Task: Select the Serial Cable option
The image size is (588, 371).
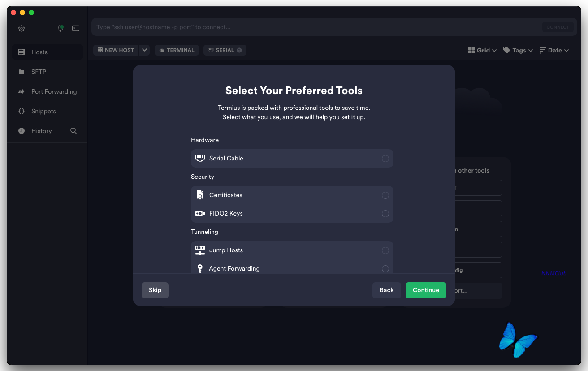Action: 292,158
